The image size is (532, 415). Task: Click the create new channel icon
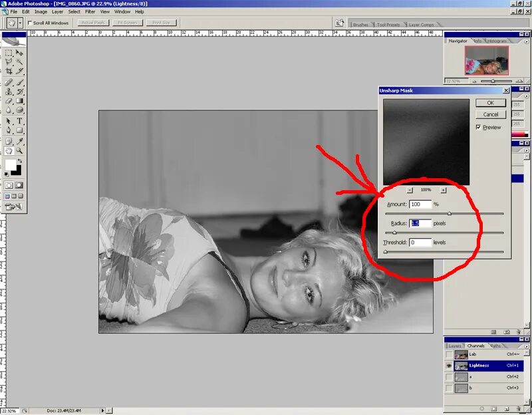507,408
